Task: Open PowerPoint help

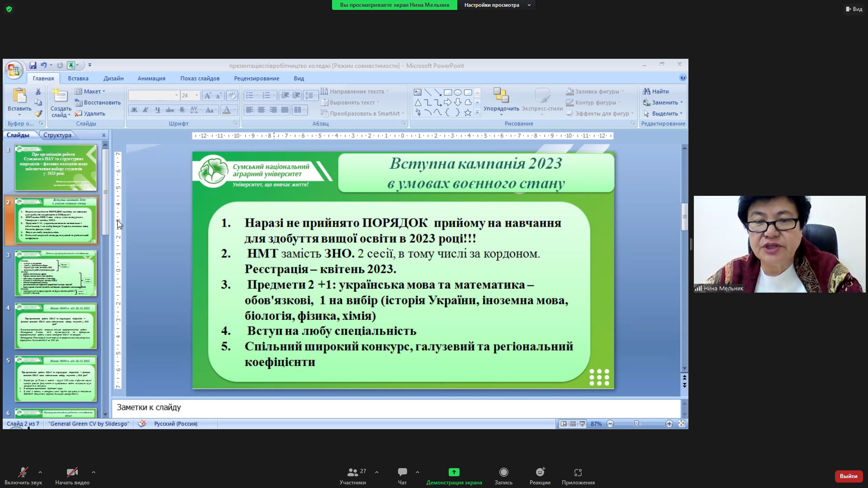Action: point(683,78)
